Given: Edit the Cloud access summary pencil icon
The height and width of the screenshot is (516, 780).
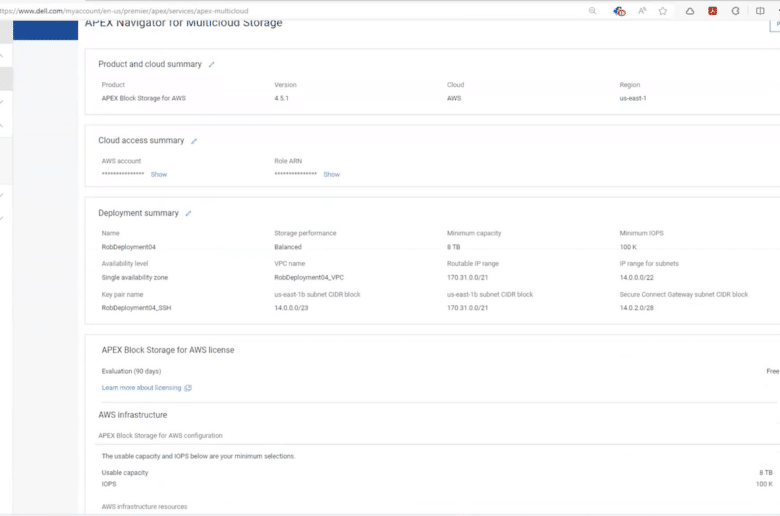Looking at the screenshot, I should coord(194,141).
